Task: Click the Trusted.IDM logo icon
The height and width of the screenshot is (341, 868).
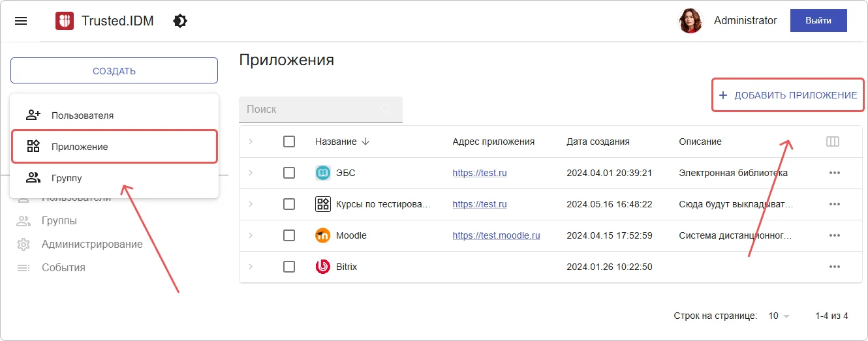Action: click(65, 21)
